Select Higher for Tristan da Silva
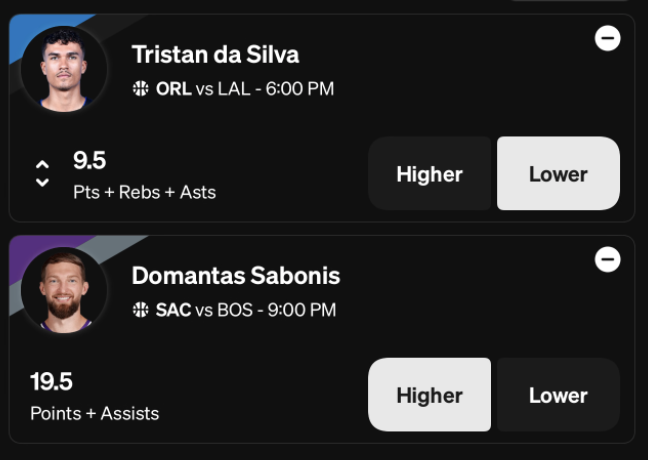 click(429, 174)
